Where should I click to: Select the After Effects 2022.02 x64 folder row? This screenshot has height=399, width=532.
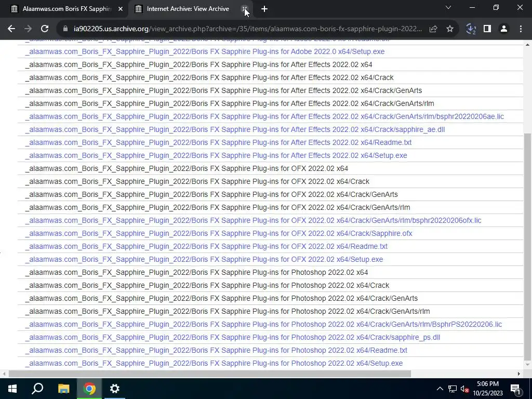pos(270,64)
